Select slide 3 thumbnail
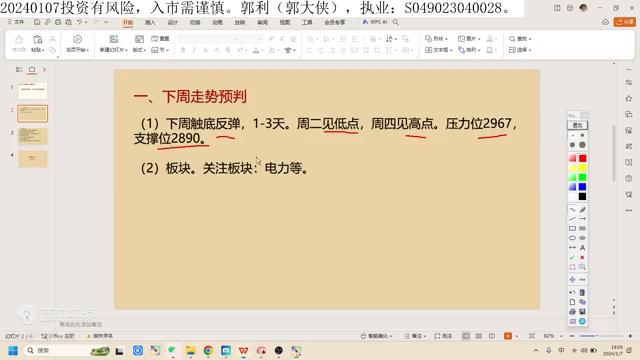Screen dimensions: 640x360 click(x=33, y=136)
